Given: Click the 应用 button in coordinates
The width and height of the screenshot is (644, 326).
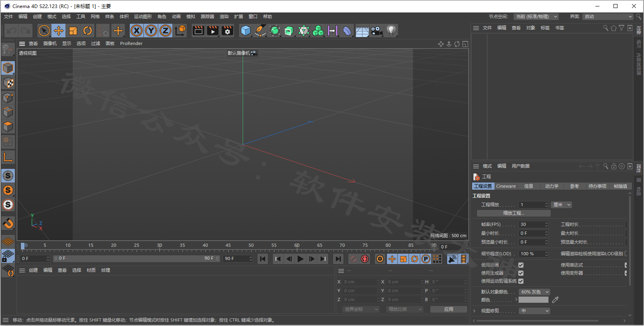Looking at the screenshot, I should pyautogui.click(x=449, y=309).
